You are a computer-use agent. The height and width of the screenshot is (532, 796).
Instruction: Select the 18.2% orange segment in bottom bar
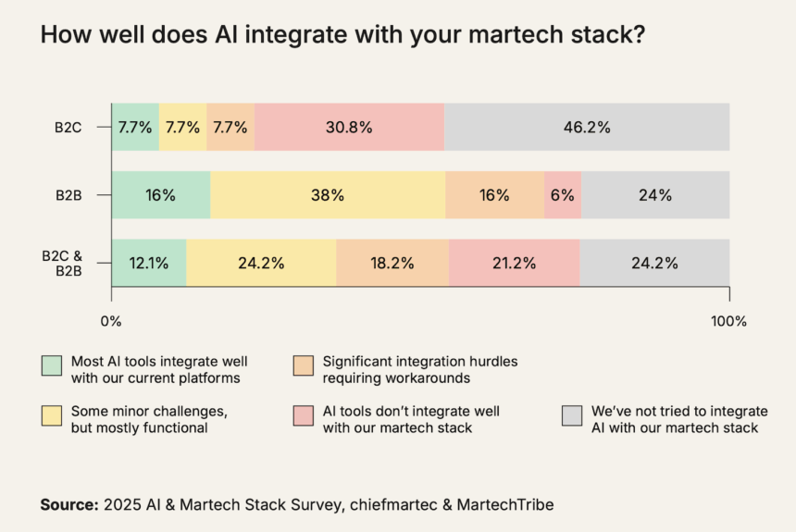[392, 263]
